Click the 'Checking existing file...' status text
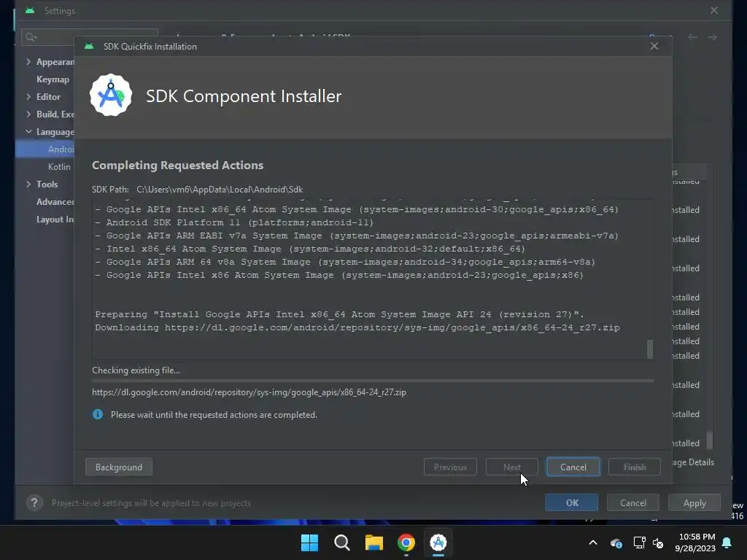Viewport: 747px width, 560px height. pos(136,370)
